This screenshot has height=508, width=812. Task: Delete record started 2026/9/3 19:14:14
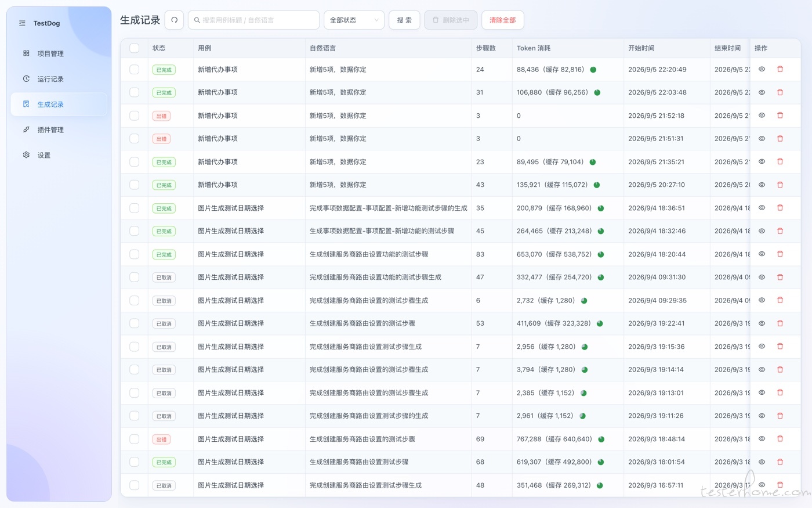(780, 369)
